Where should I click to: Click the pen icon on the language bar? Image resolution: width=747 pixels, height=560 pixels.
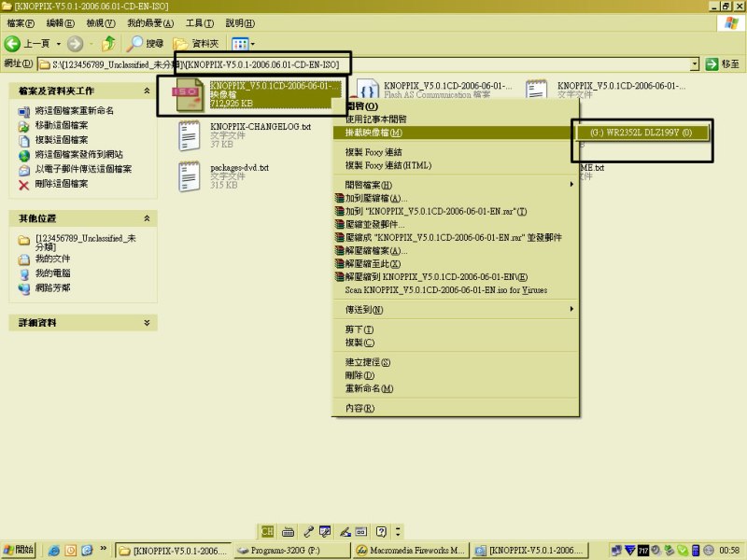tap(345, 531)
